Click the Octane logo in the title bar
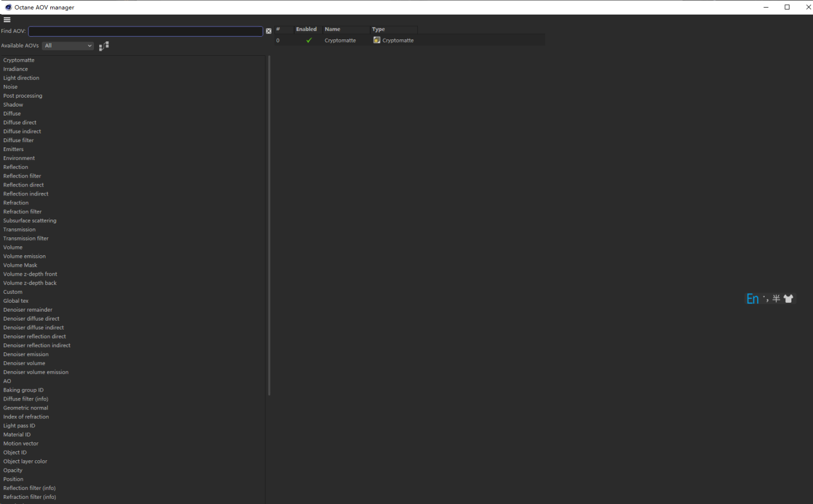Screen dimensions: 813x504 click(8, 7)
